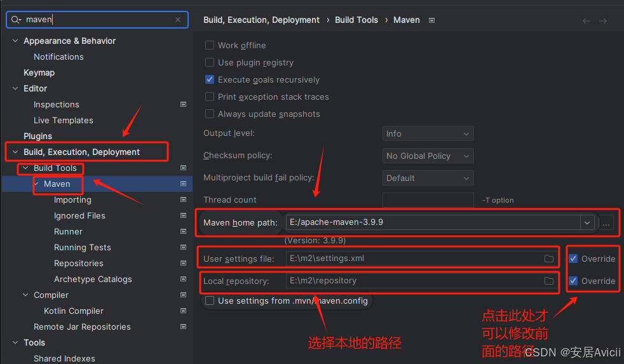624x364 pixels.
Task: Enable Use settings from .mvn/maven.config
Action: pyautogui.click(x=209, y=300)
